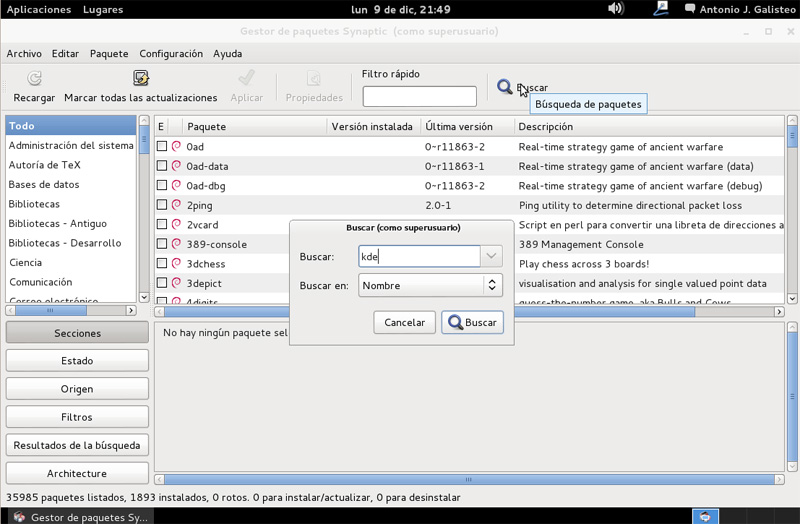Click Marcar todas las actualizaciones icon
This screenshot has width=800, height=524.
[x=141, y=78]
